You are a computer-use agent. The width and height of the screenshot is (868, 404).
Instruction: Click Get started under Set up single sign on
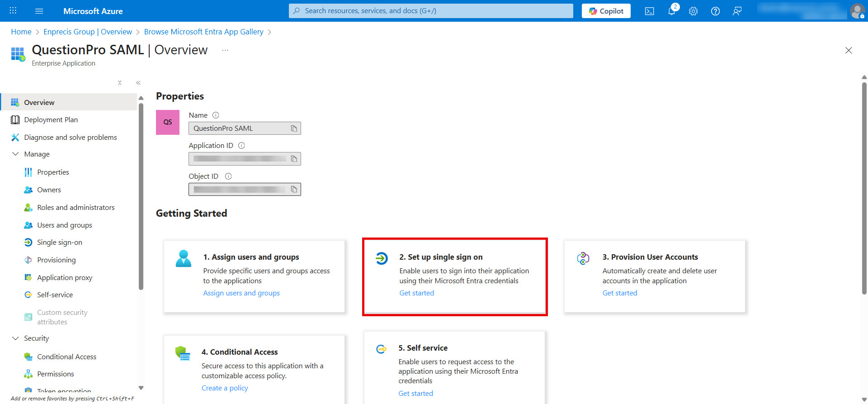[x=416, y=293]
